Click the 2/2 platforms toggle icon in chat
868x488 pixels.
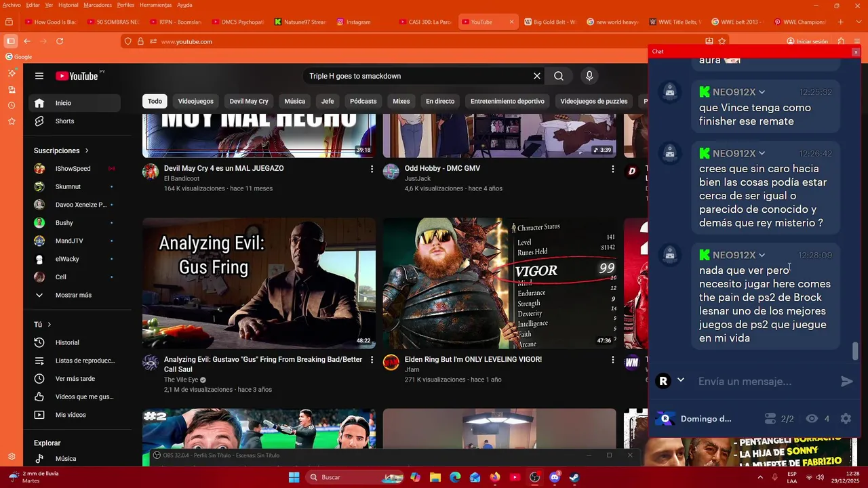(770, 419)
